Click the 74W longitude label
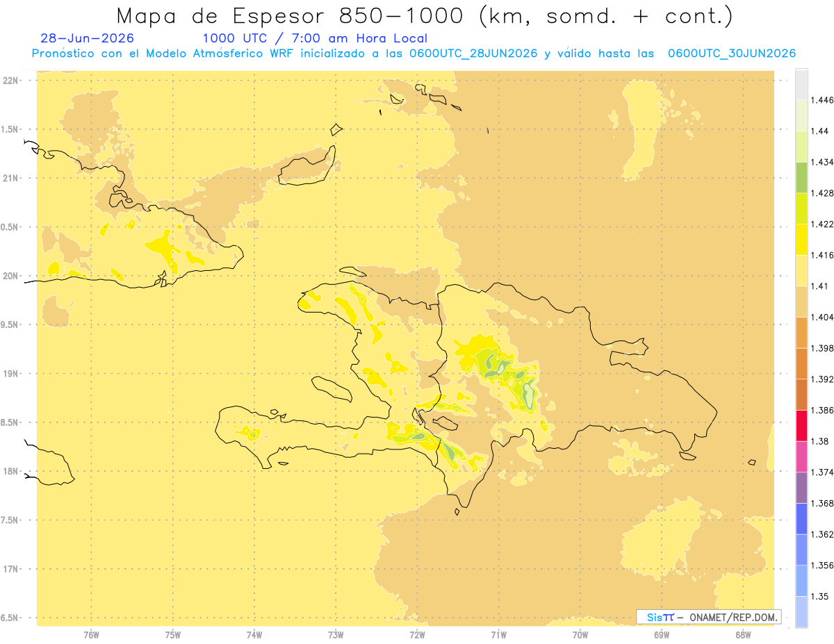This screenshot has width=834, height=644. tap(254, 634)
